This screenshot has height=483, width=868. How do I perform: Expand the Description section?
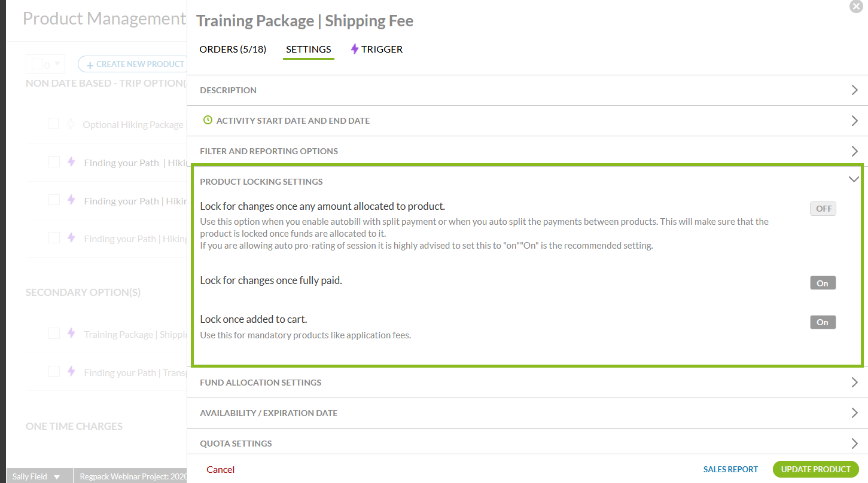(x=854, y=90)
